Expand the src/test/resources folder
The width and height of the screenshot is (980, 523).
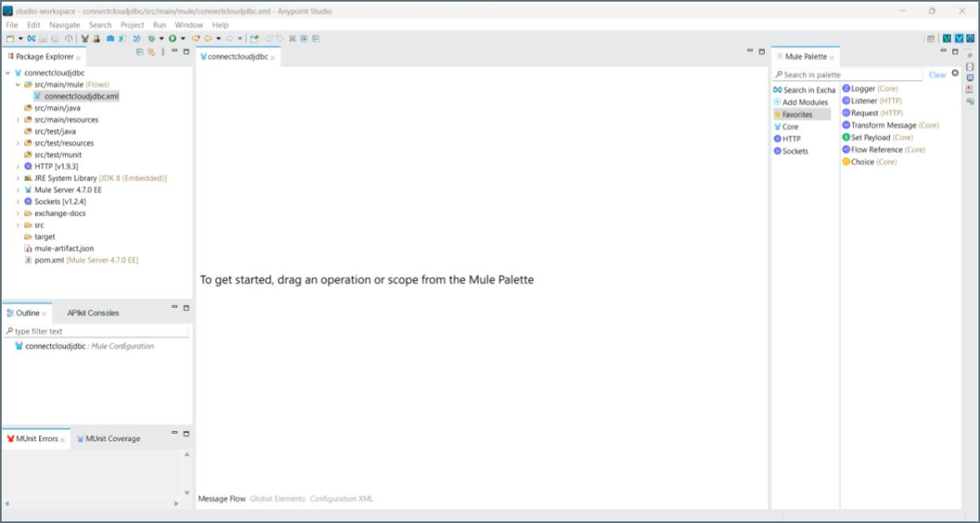(18, 143)
